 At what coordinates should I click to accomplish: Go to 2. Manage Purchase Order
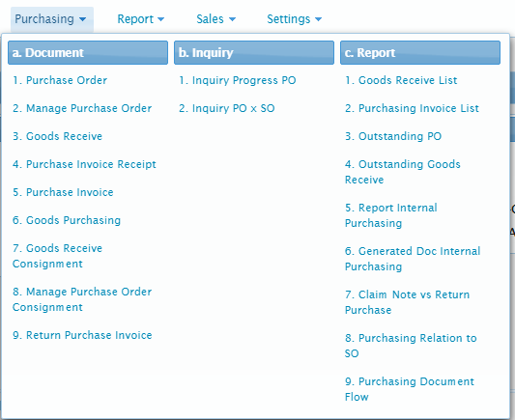coord(82,108)
